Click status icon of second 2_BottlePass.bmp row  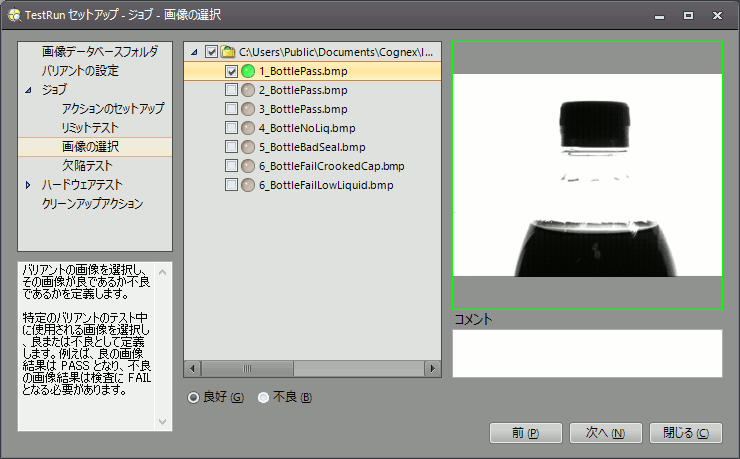tap(248, 90)
